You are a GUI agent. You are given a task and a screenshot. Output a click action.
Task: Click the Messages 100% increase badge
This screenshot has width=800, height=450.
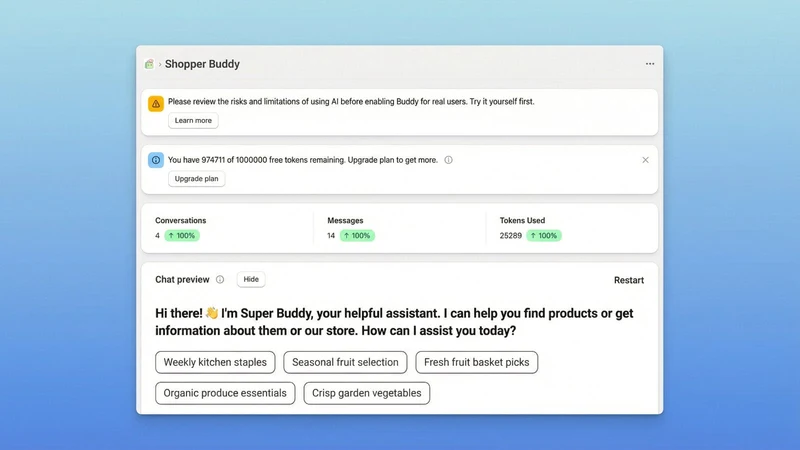tap(357, 236)
